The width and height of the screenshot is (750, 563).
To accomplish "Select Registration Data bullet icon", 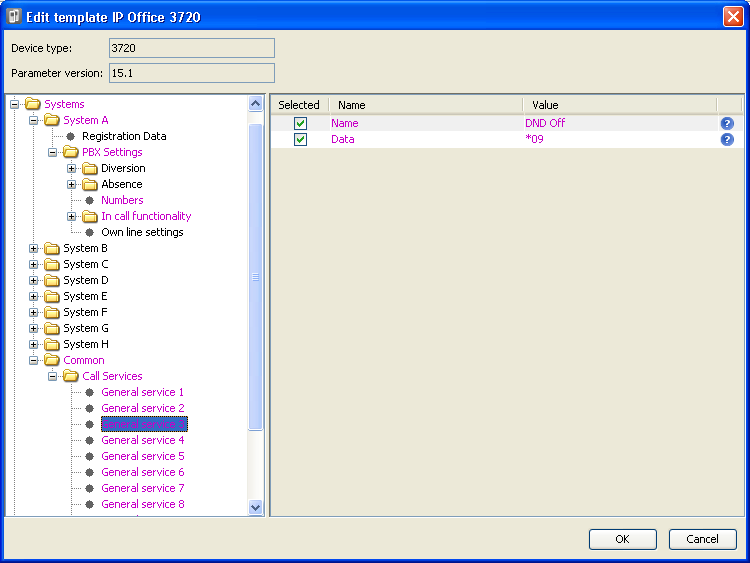I will pos(70,137).
